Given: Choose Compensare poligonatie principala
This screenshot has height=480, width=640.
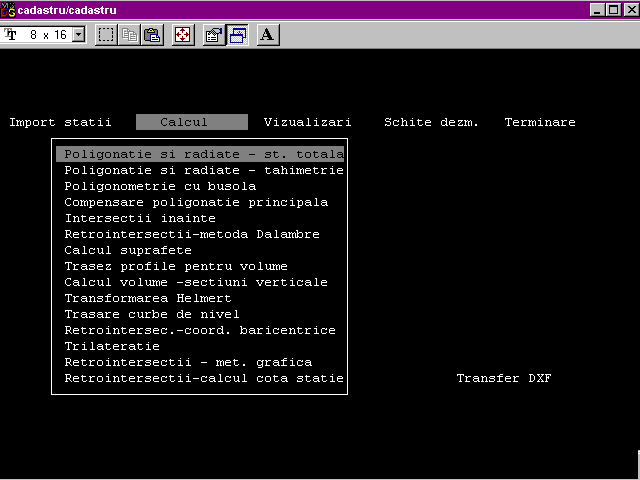Looking at the screenshot, I should [196, 202].
